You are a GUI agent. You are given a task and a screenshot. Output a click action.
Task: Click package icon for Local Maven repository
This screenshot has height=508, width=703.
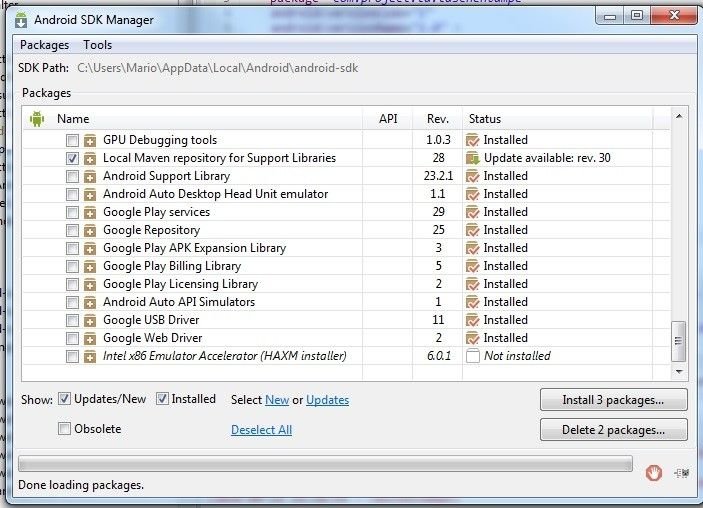click(90, 158)
